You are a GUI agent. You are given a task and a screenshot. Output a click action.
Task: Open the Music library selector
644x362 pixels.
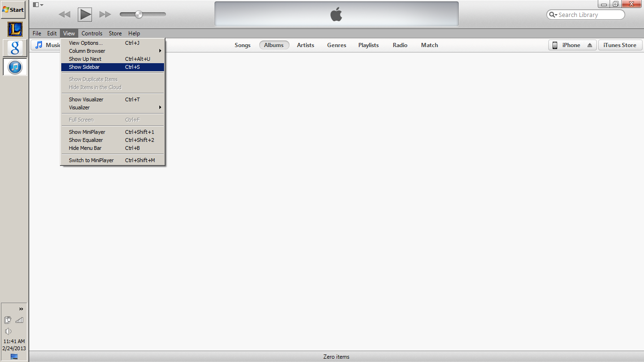click(x=46, y=45)
